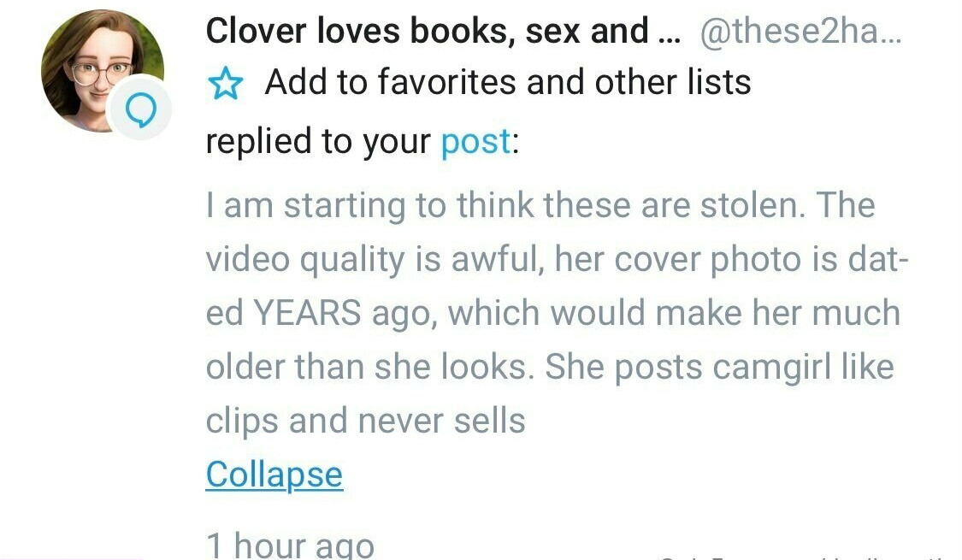962x560 pixels.
Task: Click the word 'YEARS' in the reply
Action: [307, 313]
